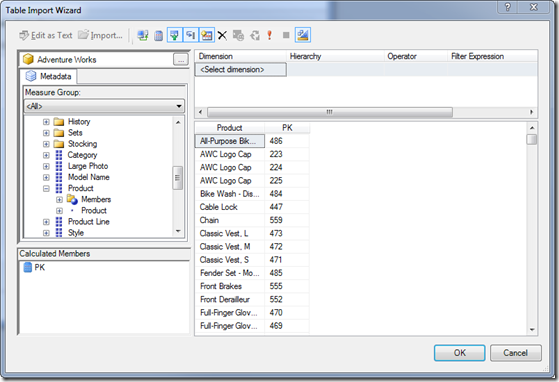Expand the Members node under Product
Image resolution: width=559 pixels, height=382 pixels.
point(60,200)
